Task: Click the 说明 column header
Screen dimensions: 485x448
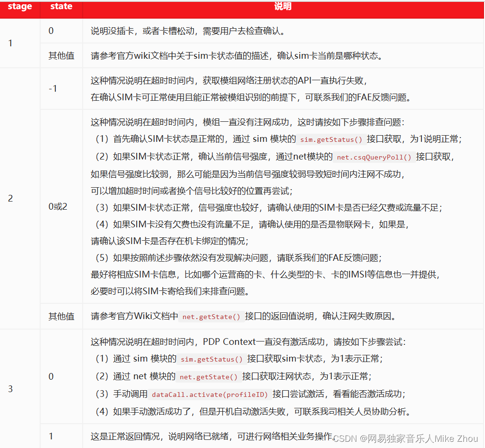Action: pos(283,7)
